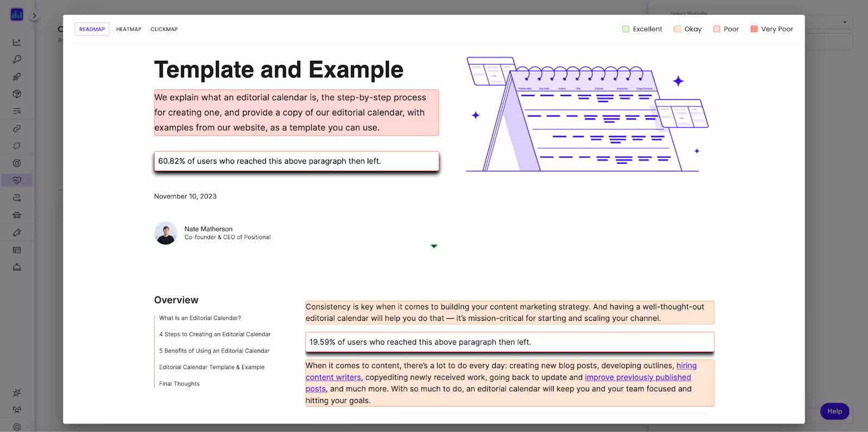Click the 'November 10, 2023' date text
Image resolution: width=868 pixels, height=432 pixels.
click(186, 196)
